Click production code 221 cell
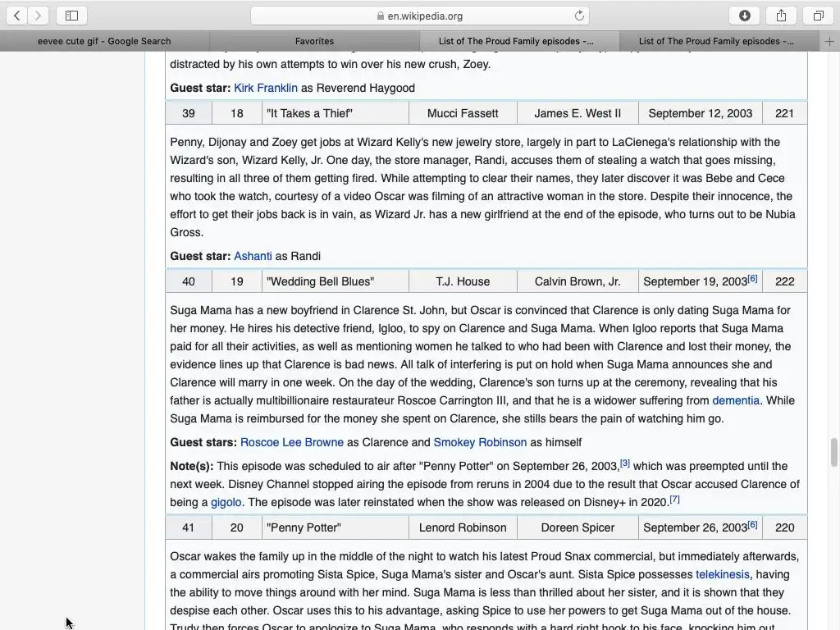The width and height of the screenshot is (840, 630). coord(784,113)
